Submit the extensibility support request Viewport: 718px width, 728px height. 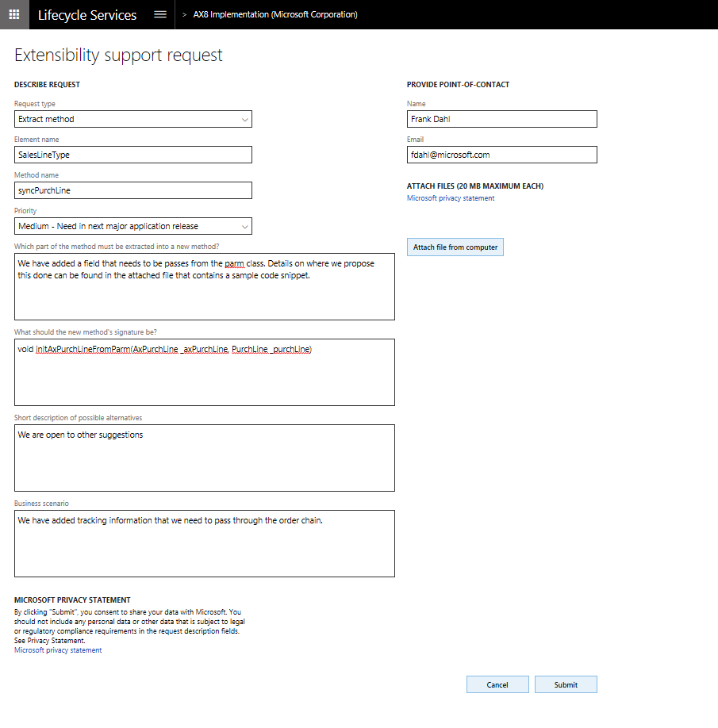[x=565, y=684]
